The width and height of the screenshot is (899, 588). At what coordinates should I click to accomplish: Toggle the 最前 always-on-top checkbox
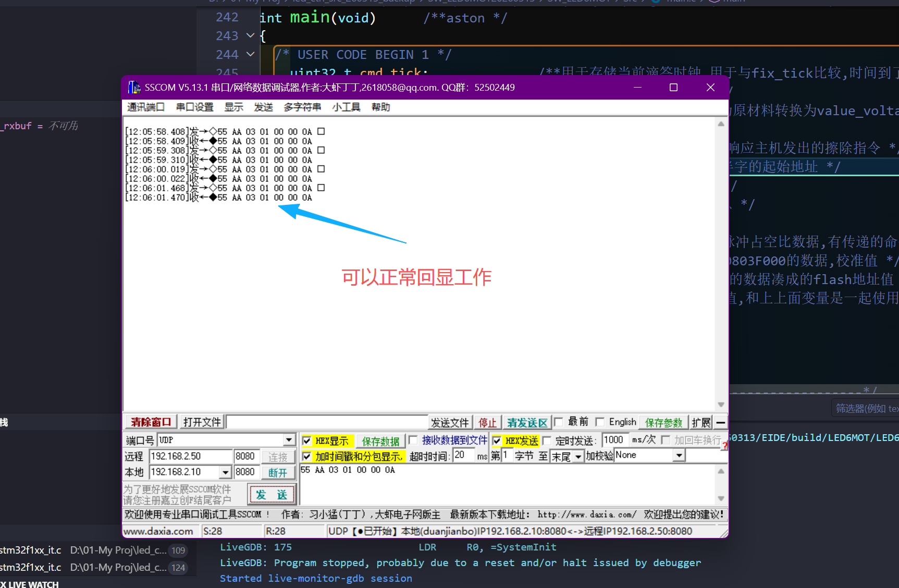click(559, 422)
